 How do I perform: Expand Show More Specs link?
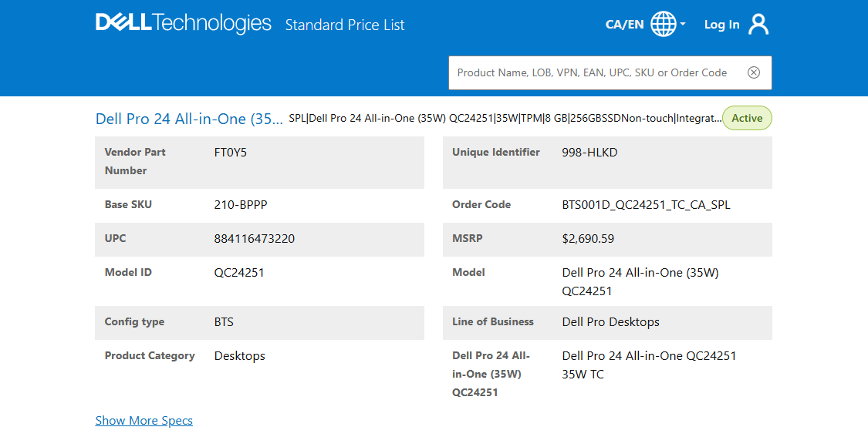coord(144,420)
